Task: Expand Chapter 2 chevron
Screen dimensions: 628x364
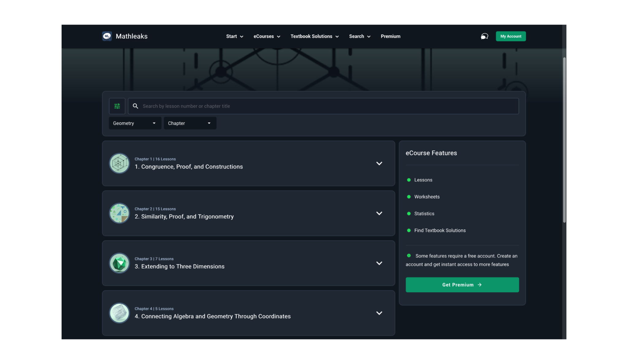Action: tap(379, 213)
